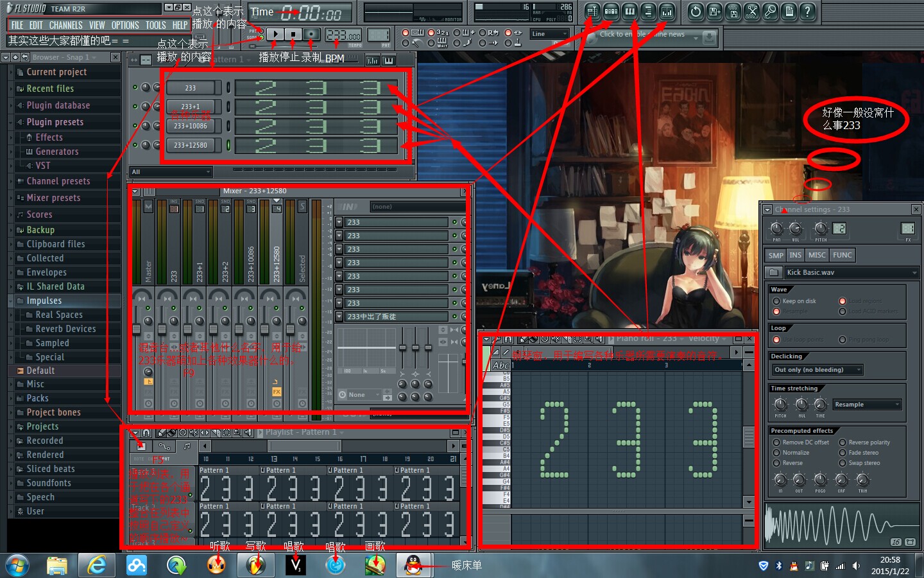Open the All channel filter dropdown
The width and height of the screenshot is (924, 578).
pyautogui.click(x=171, y=172)
